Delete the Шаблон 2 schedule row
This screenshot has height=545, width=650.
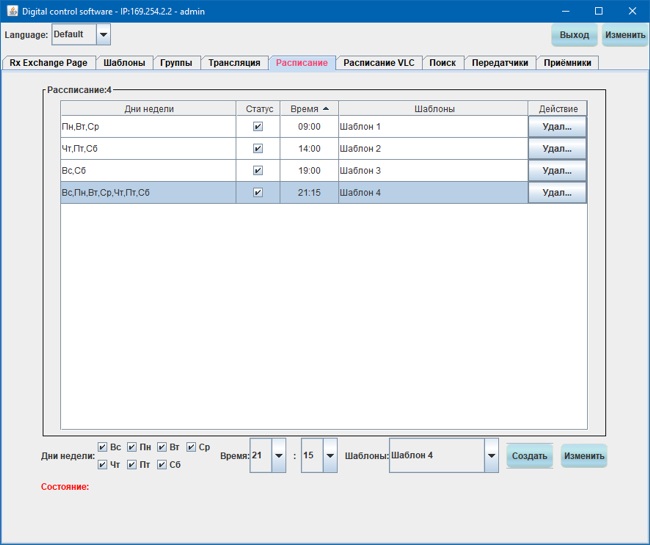[557, 149]
